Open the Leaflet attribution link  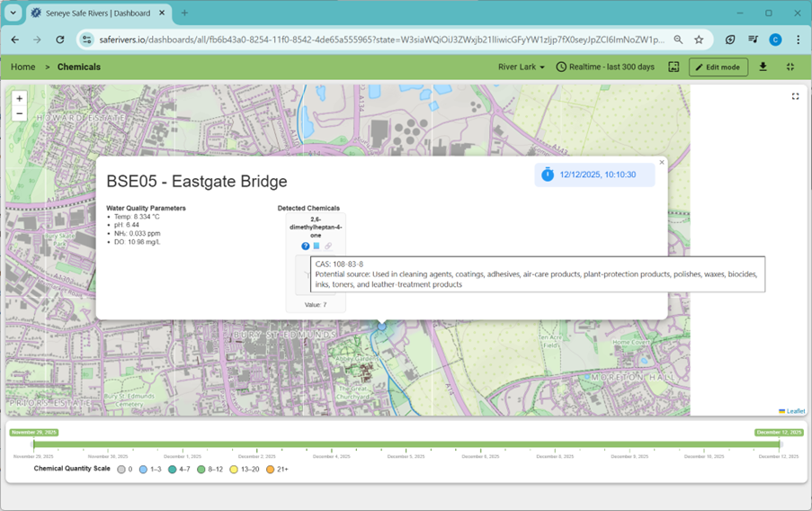(796, 411)
